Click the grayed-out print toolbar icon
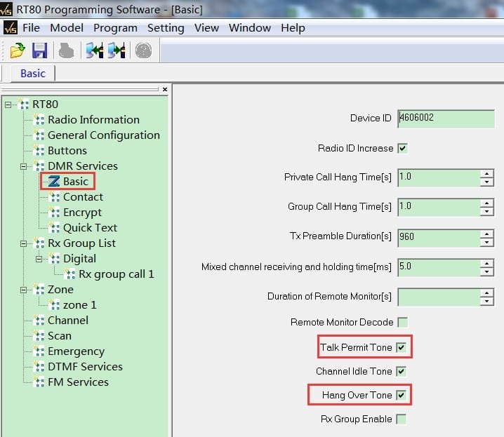 coord(66,51)
